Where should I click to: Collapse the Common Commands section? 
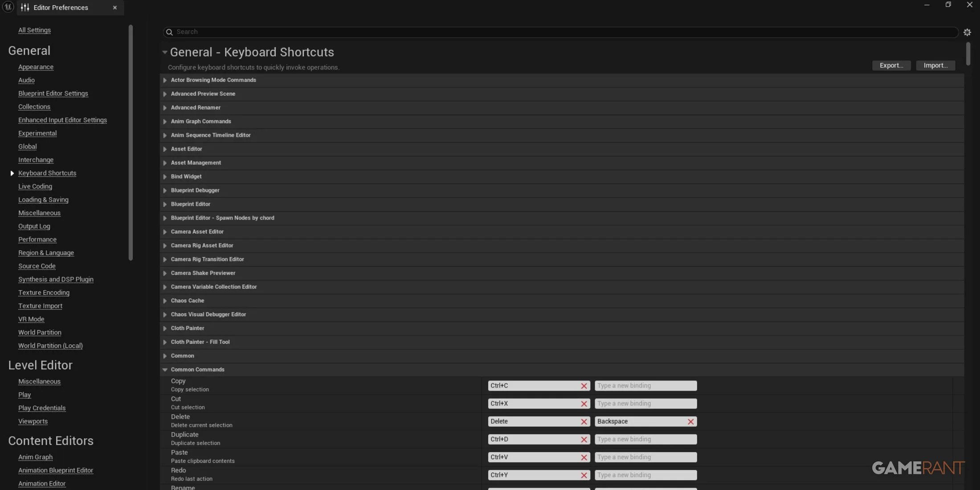click(165, 370)
